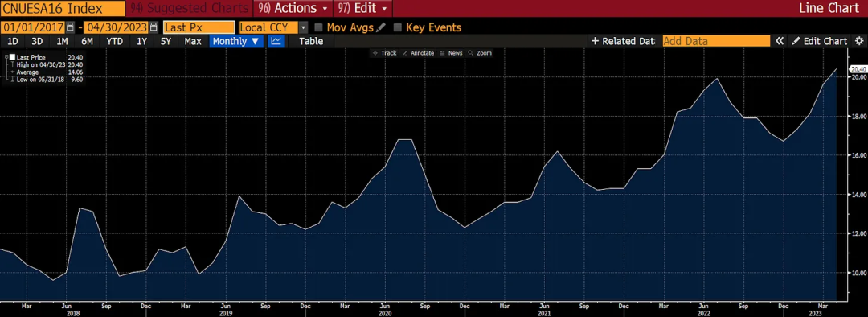This screenshot has width=868, height=317.
Task: Open chart settings gear icon
Action: tap(859, 41)
